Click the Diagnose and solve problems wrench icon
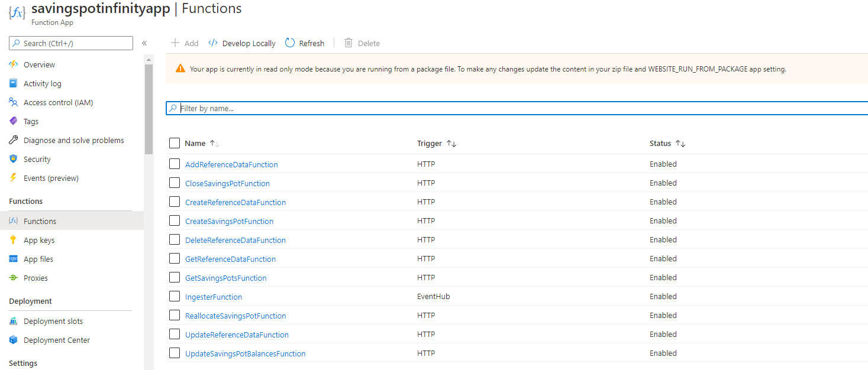The image size is (868, 370). [13, 140]
